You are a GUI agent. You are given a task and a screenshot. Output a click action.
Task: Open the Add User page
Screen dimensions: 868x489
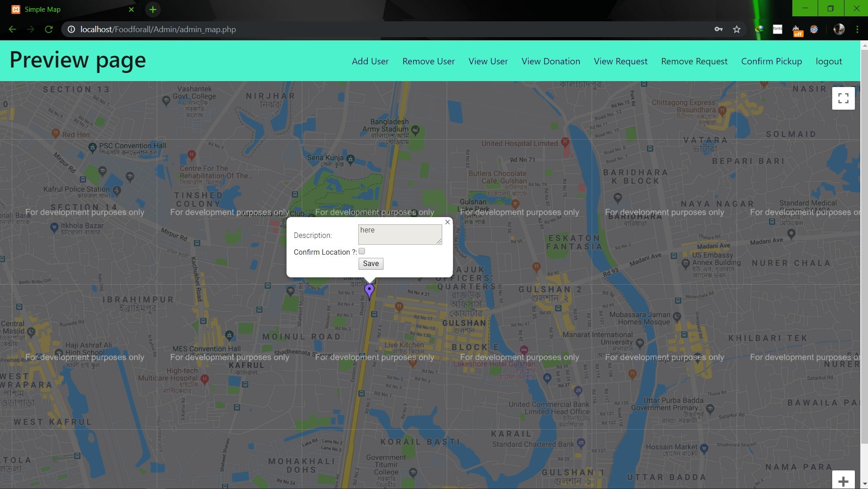tap(370, 61)
